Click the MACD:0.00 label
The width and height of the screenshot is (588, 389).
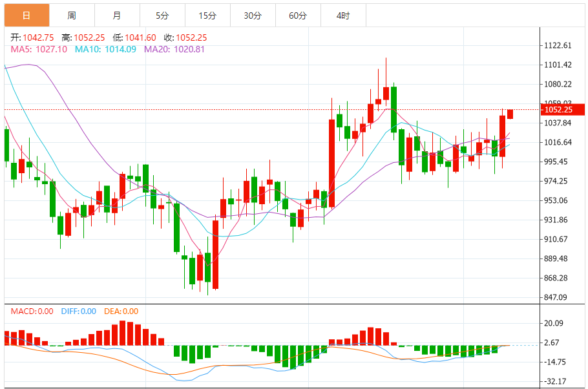tap(32, 311)
